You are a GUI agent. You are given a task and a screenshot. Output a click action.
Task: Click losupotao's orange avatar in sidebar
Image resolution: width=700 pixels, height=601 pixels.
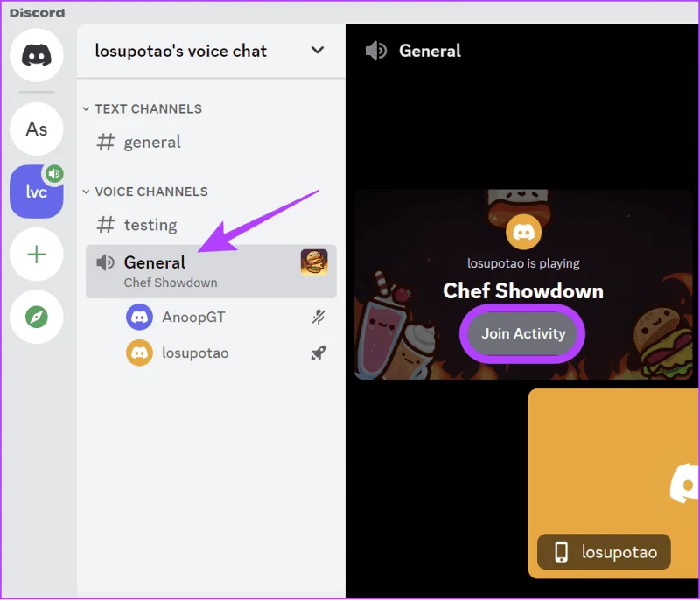tap(139, 353)
